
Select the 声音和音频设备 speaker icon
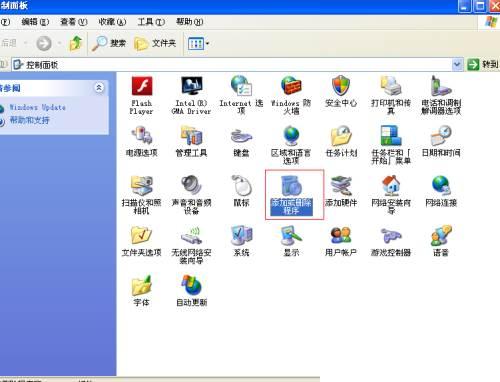[191, 186]
